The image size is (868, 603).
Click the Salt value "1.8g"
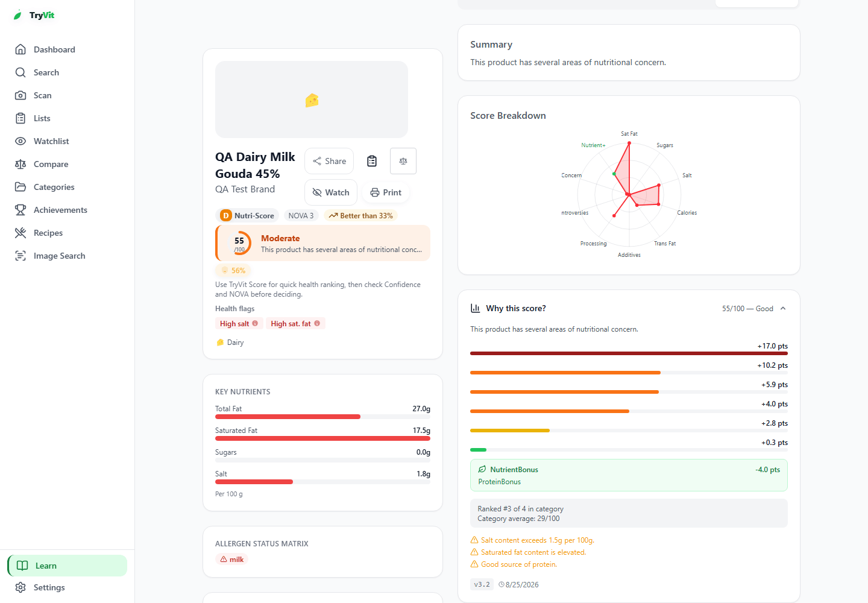(423, 474)
